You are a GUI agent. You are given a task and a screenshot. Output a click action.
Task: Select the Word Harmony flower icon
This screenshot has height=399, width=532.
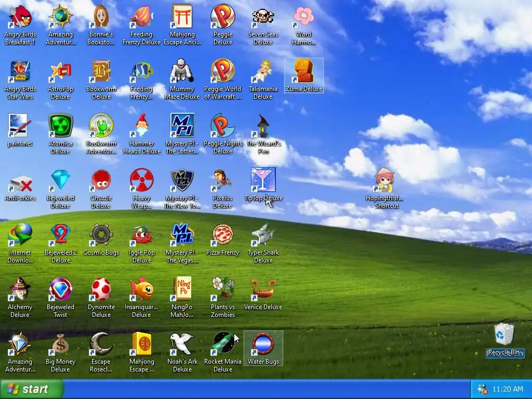coord(303,17)
